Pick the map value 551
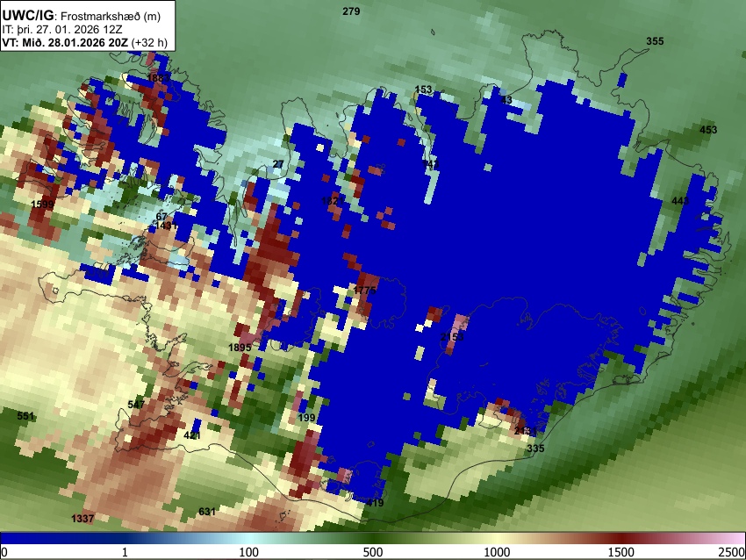This screenshot has height=560, width=746. point(25,416)
